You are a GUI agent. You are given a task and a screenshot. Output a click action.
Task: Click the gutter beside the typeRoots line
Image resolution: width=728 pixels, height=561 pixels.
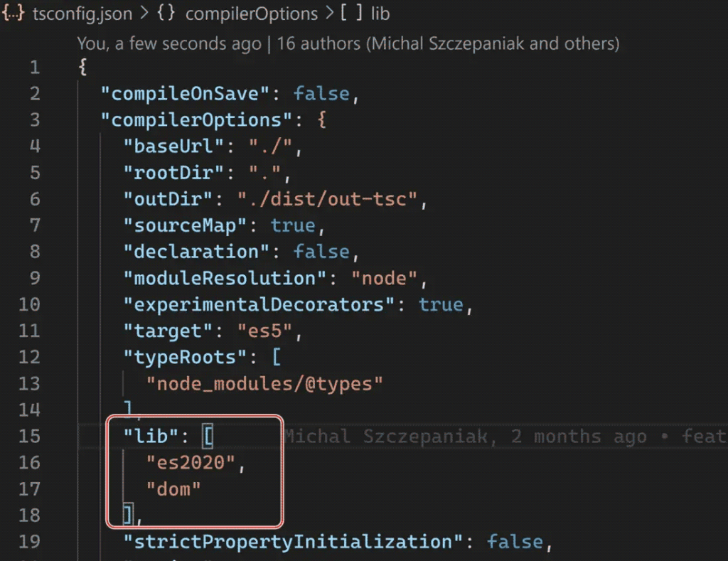29,357
